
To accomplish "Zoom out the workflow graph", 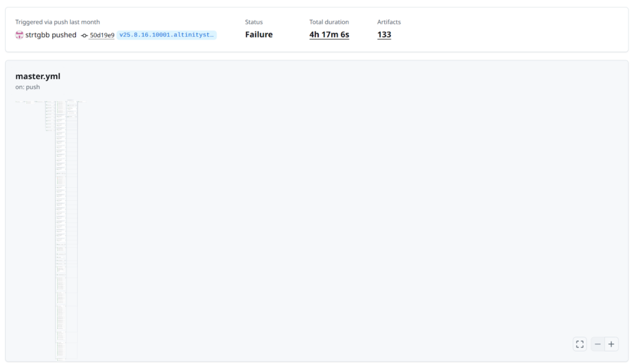I will pyautogui.click(x=597, y=344).
